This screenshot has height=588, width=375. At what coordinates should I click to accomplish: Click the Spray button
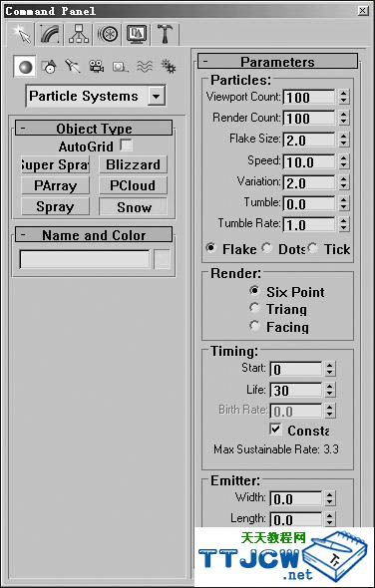coord(55,207)
